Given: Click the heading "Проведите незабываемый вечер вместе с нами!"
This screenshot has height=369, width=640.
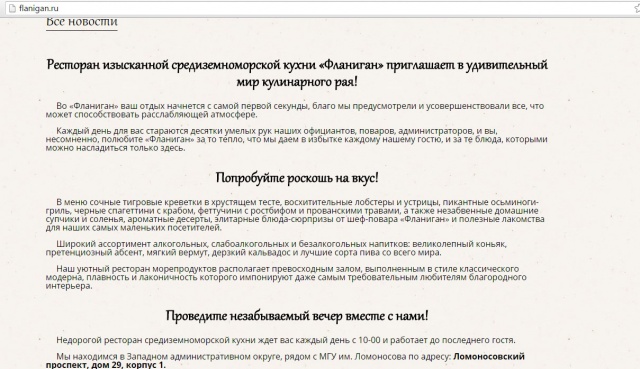Looking at the screenshot, I should click(x=297, y=316).
